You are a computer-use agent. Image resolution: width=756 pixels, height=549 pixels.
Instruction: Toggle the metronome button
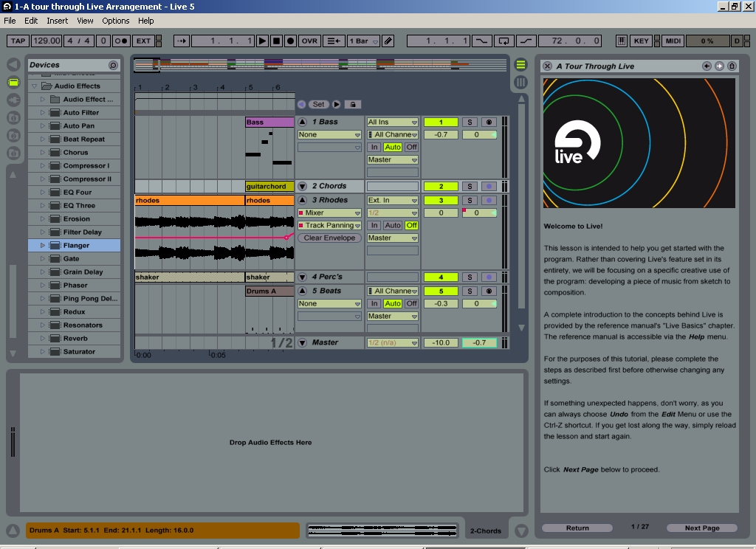pos(120,41)
